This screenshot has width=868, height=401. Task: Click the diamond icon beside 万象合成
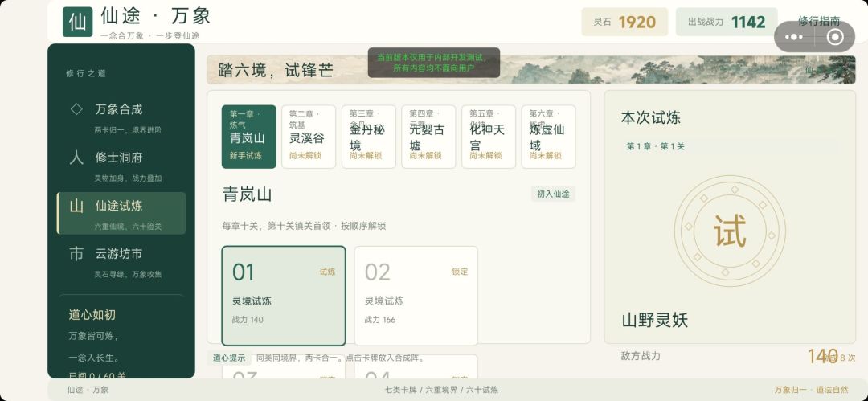point(76,109)
